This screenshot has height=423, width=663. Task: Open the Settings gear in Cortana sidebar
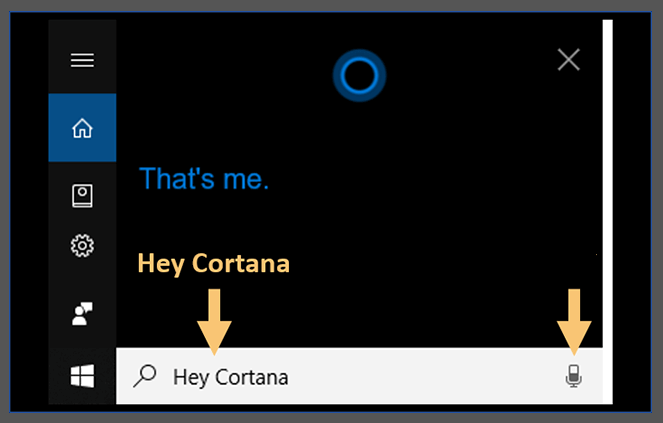point(82,246)
